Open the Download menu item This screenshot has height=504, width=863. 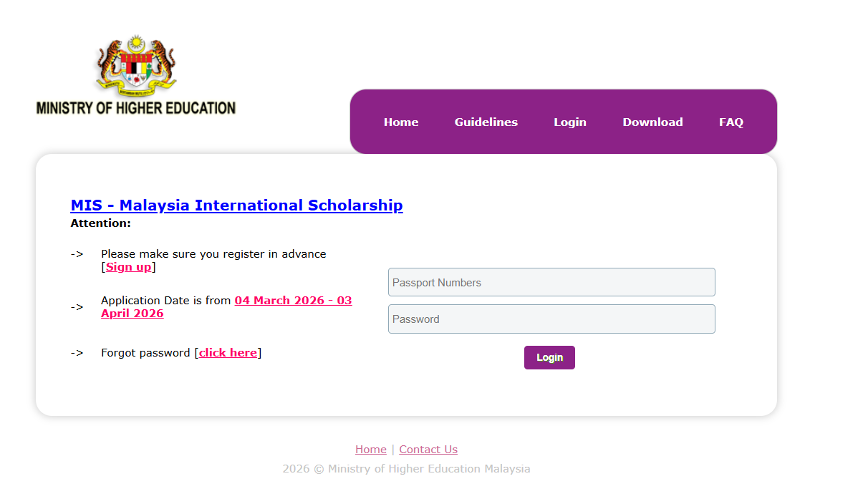[652, 122]
